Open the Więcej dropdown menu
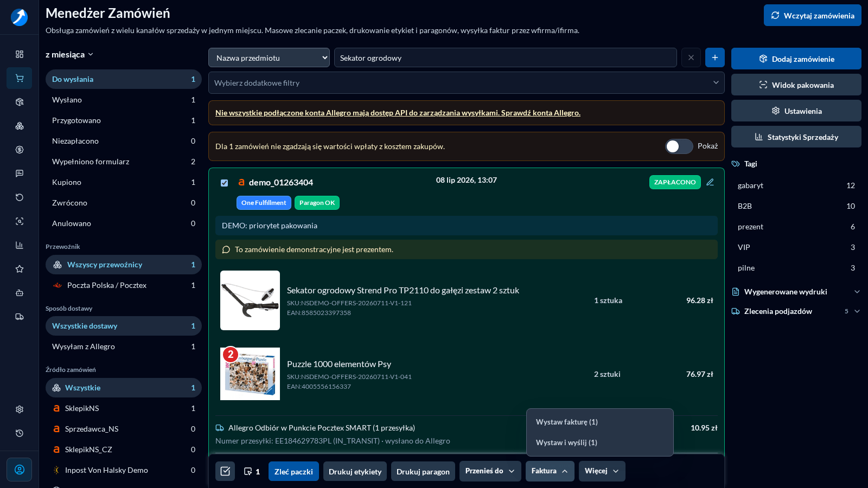Image resolution: width=868 pixels, height=488 pixels. (602, 471)
